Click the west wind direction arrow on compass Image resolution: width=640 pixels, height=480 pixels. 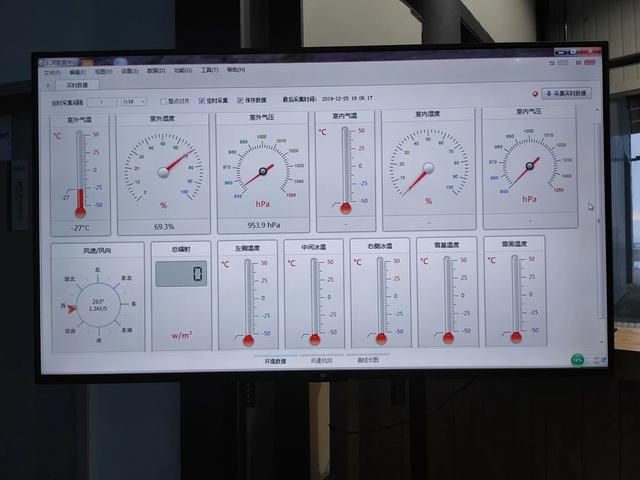(71, 309)
